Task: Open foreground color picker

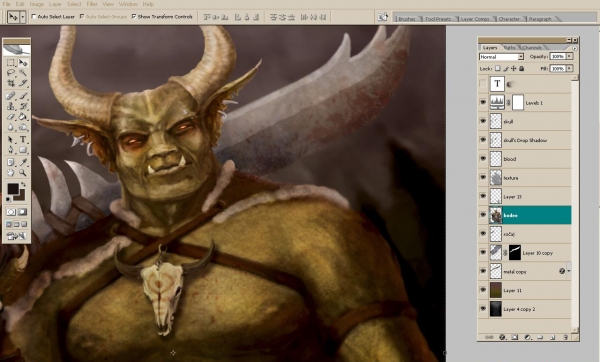Action: (13, 188)
